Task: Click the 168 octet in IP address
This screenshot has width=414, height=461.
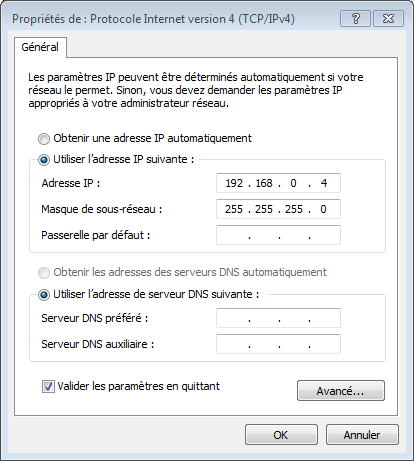Action: 264,183
